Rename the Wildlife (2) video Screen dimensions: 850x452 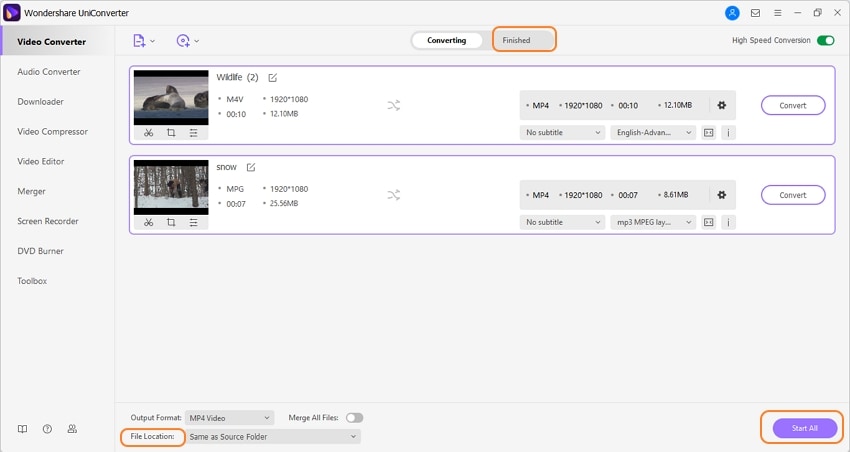tap(273, 78)
